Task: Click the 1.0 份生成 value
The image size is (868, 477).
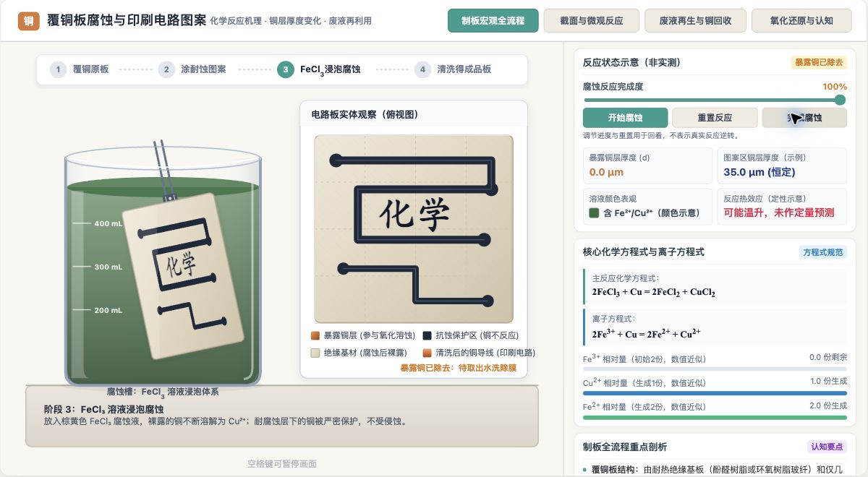Action: 828,382
